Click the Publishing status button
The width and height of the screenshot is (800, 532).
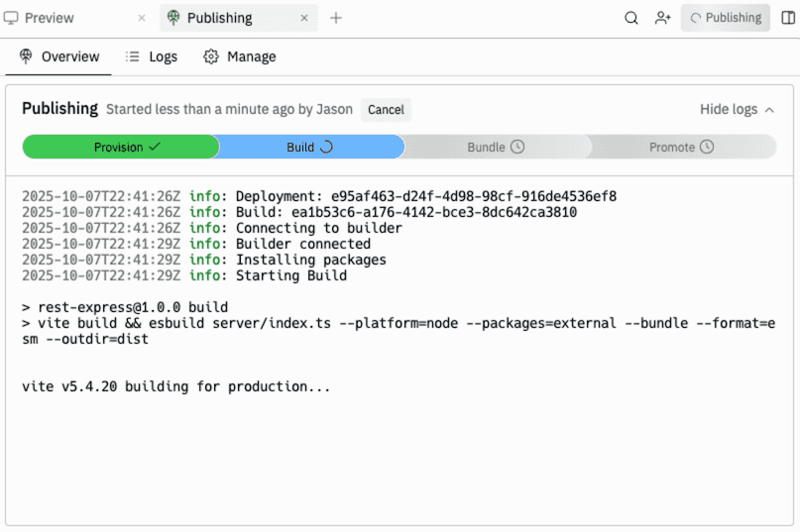pyautogui.click(x=726, y=18)
